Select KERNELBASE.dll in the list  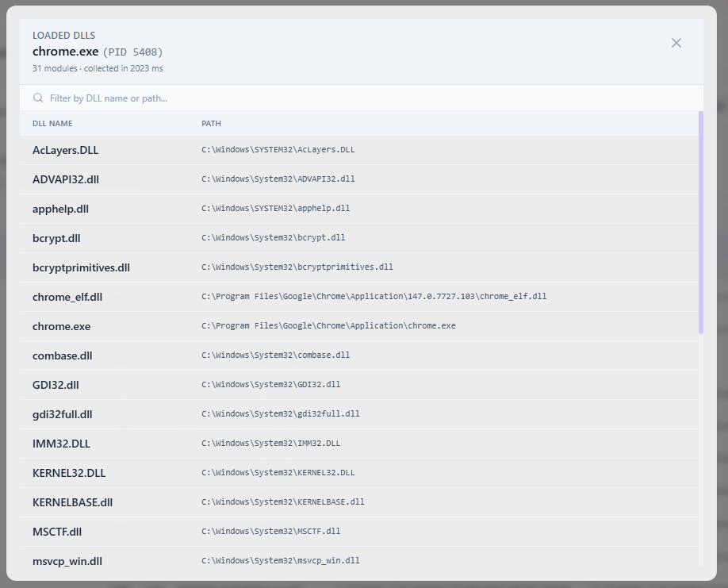359,502
